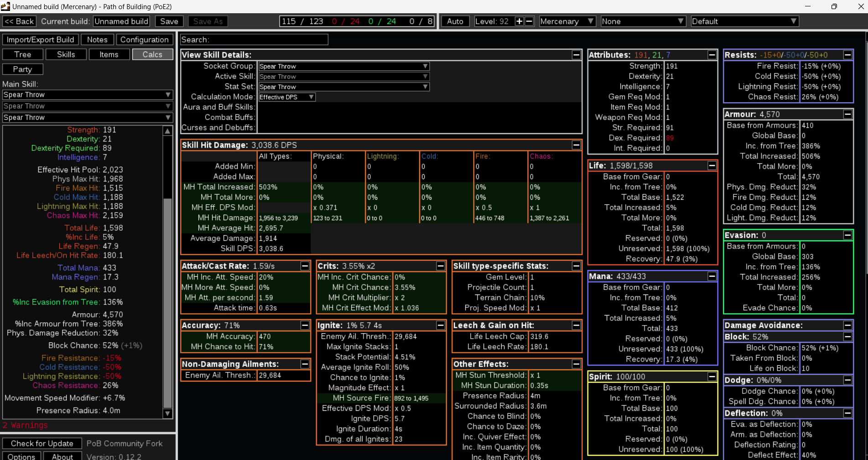
Task: Click the red 2 Warnings text
Action: point(25,425)
